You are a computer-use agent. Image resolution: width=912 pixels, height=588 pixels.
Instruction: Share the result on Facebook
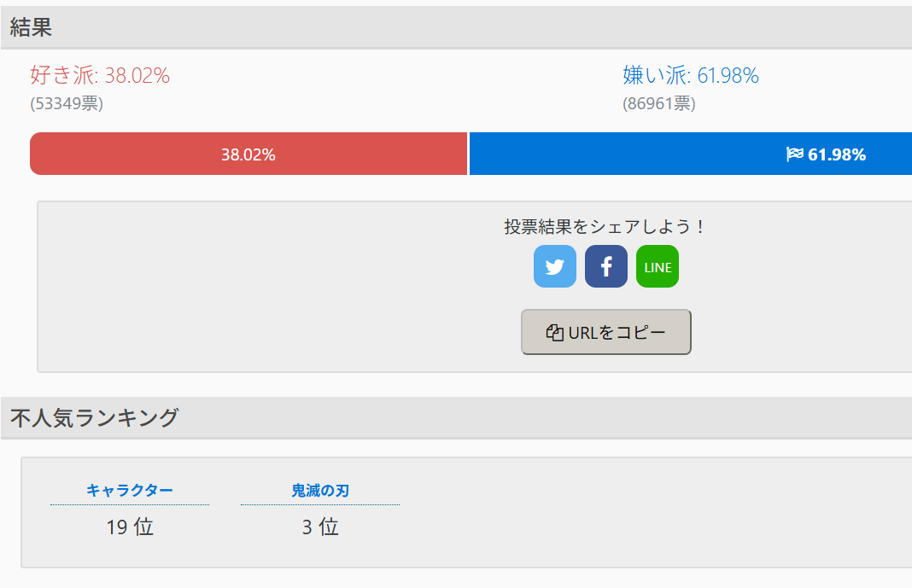click(x=606, y=266)
